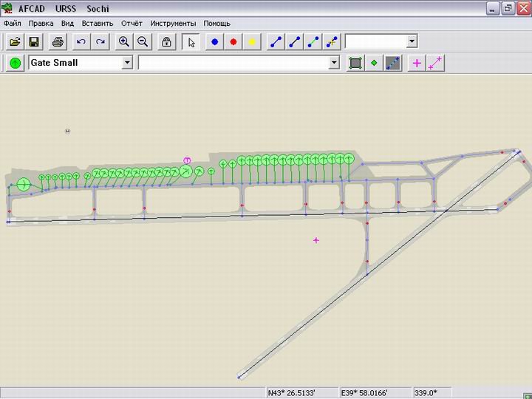
Task: Open the Отчёт menu
Action: tap(132, 24)
